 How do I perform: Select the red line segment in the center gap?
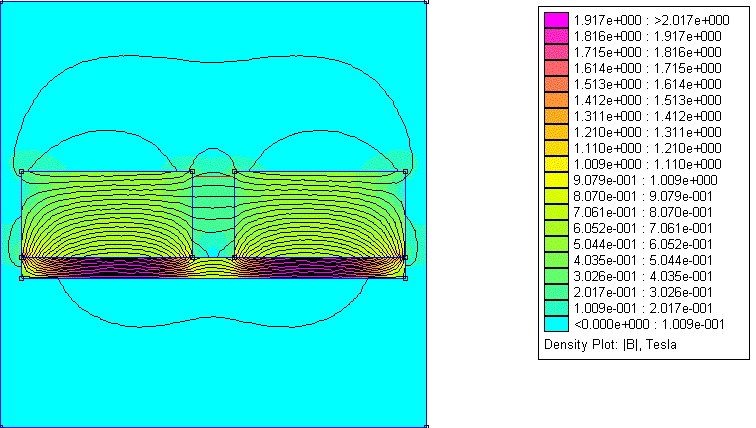click(x=214, y=176)
